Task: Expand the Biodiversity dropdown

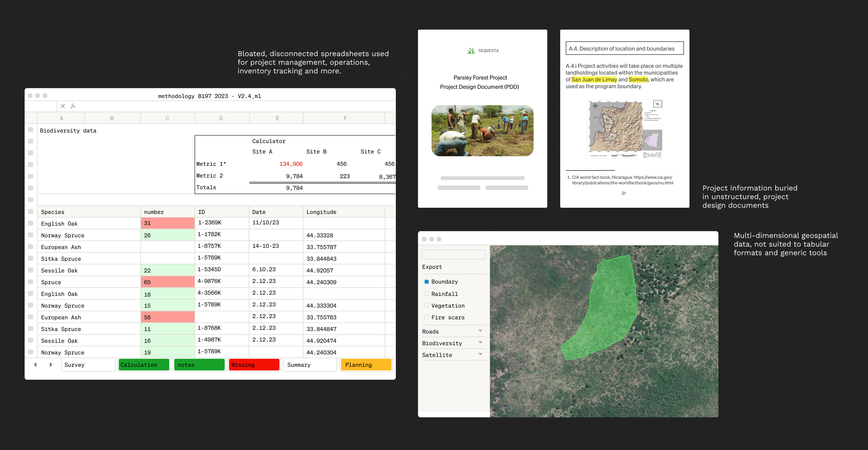Action: 480,343
